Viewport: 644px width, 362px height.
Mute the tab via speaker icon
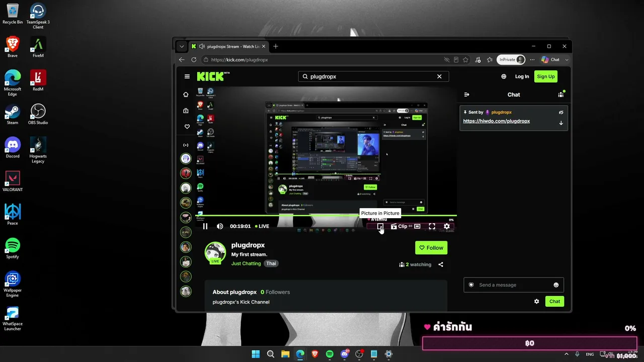coord(201,46)
